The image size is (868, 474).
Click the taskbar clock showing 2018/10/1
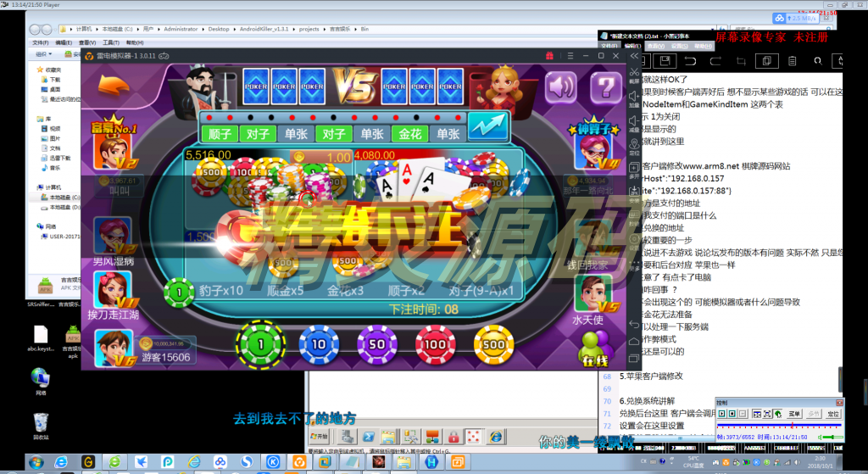click(x=820, y=462)
